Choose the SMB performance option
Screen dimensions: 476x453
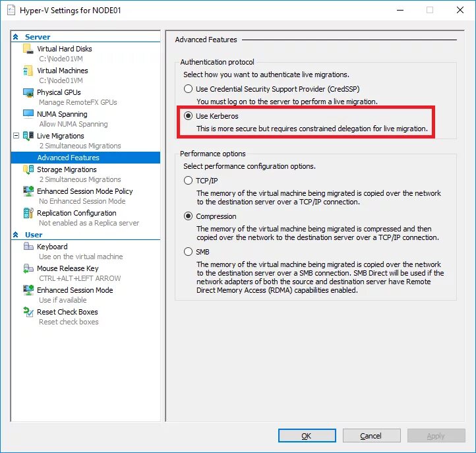click(188, 252)
